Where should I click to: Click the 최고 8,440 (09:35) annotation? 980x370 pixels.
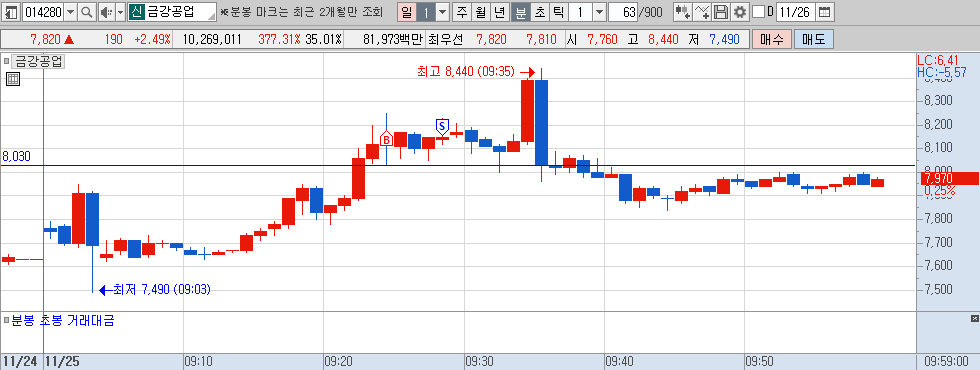(465, 72)
